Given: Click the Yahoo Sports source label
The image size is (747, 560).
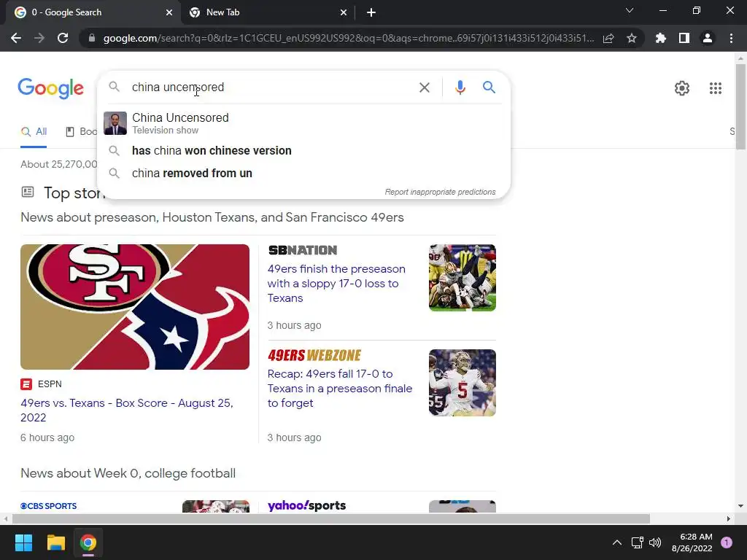Looking at the screenshot, I should pyautogui.click(x=306, y=505).
